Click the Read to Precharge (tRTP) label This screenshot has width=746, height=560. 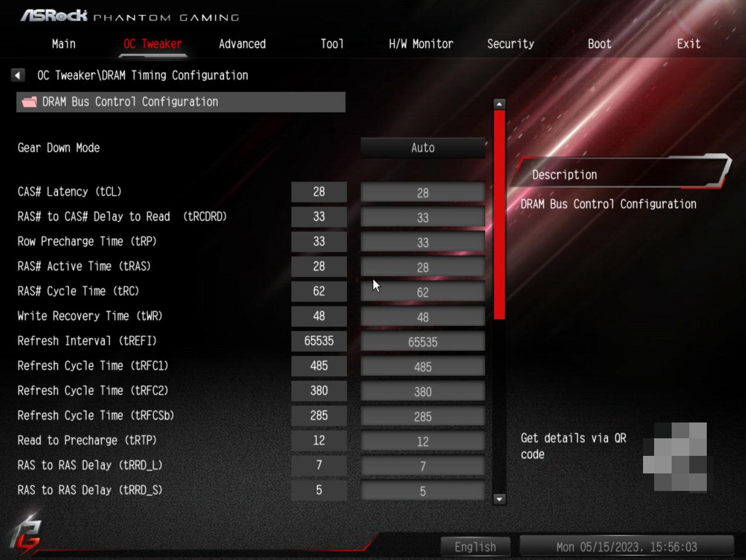click(87, 441)
